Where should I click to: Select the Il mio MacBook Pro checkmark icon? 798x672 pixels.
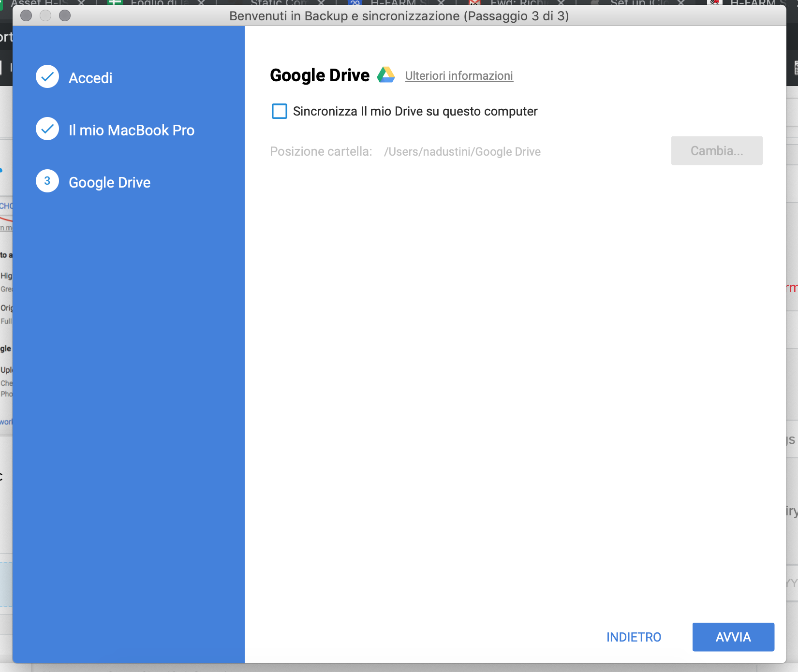47,129
